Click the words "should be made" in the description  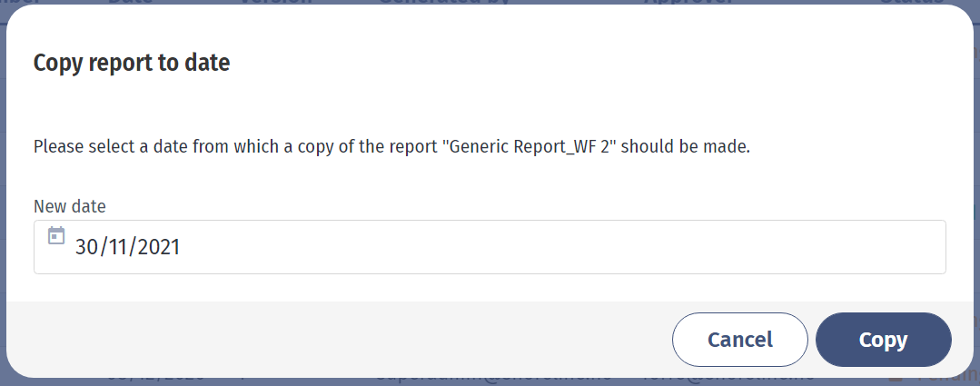point(685,147)
